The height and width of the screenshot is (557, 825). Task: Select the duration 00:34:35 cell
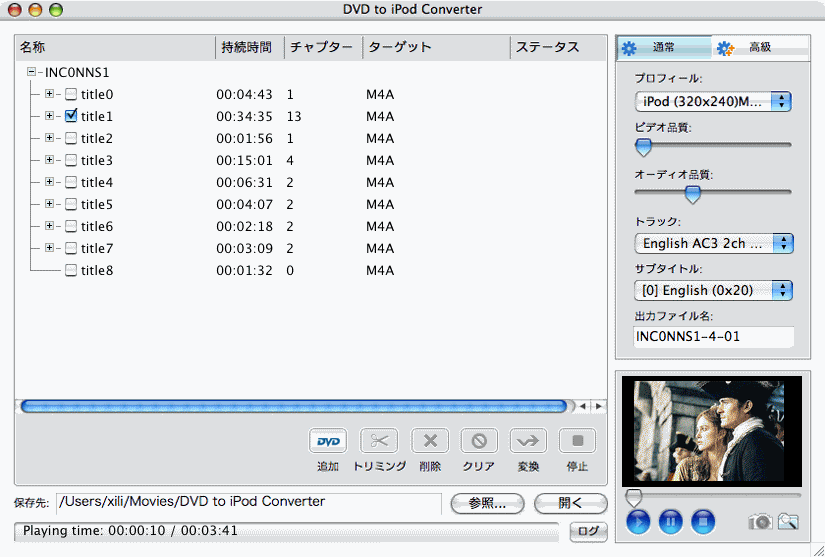pyautogui.click(x=245, y=116)
